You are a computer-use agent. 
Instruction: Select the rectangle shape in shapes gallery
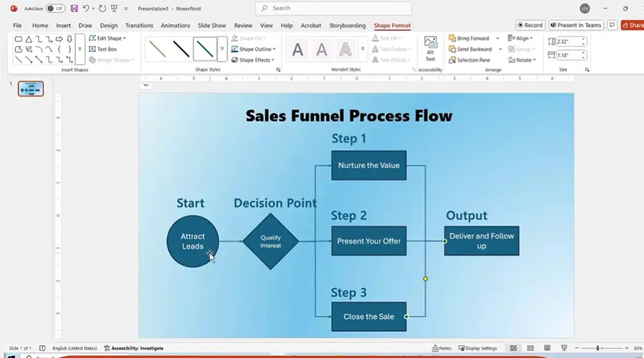pos(19,39)
